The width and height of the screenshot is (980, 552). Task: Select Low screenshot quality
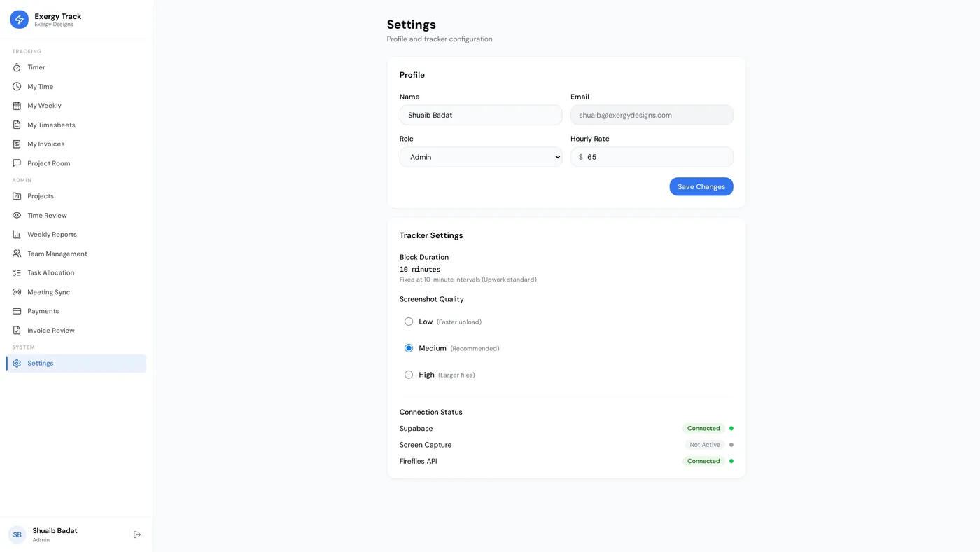409,322
